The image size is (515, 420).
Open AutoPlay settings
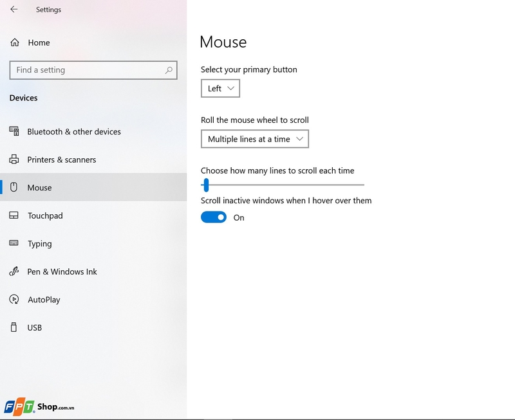(x=93, y=299)
